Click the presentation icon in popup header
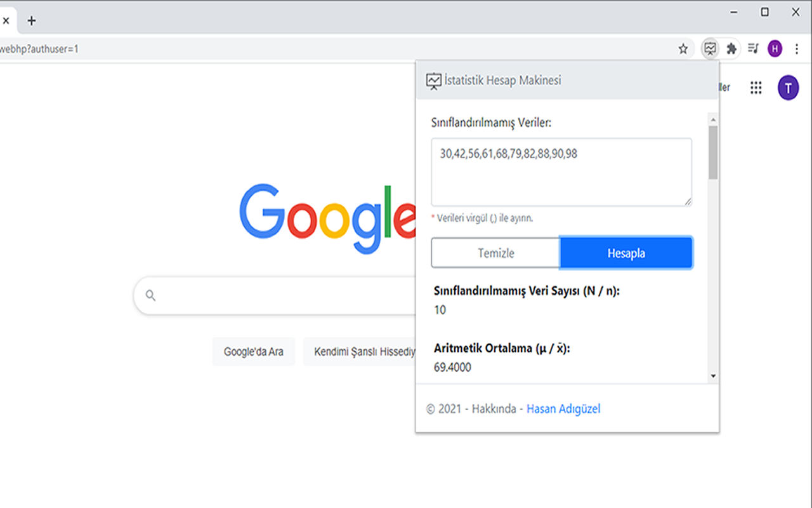The image size is (812, 508). pos(433,81)
